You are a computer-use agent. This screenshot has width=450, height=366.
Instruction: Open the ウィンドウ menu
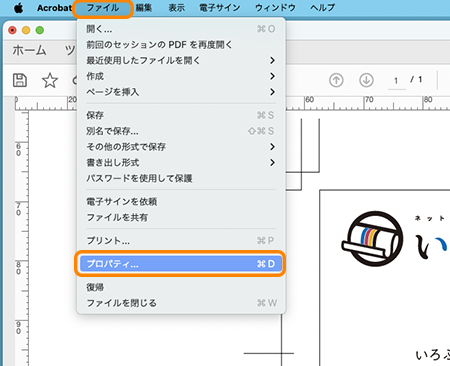tap(275, 8)
